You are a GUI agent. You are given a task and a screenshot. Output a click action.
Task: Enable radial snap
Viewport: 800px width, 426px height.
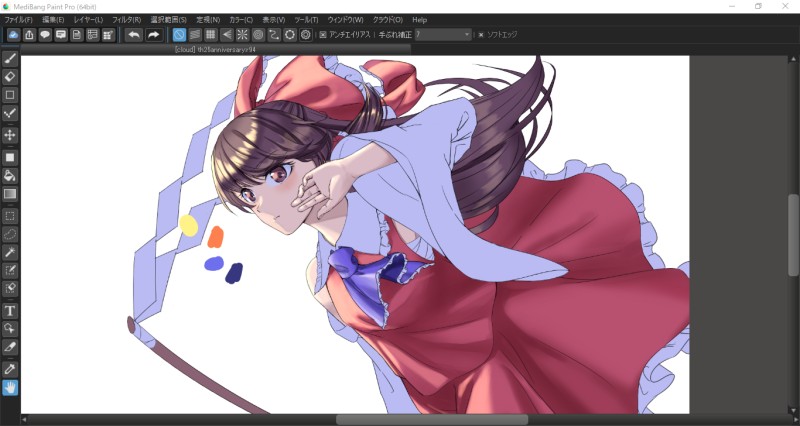click(x=242, y=35)
